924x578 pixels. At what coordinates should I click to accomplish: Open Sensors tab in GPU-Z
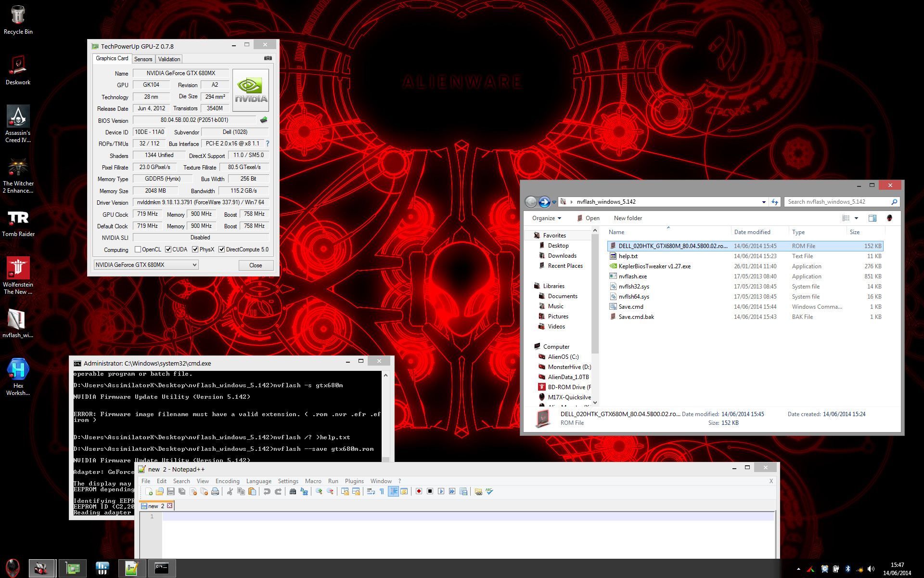tap(143, 59)
